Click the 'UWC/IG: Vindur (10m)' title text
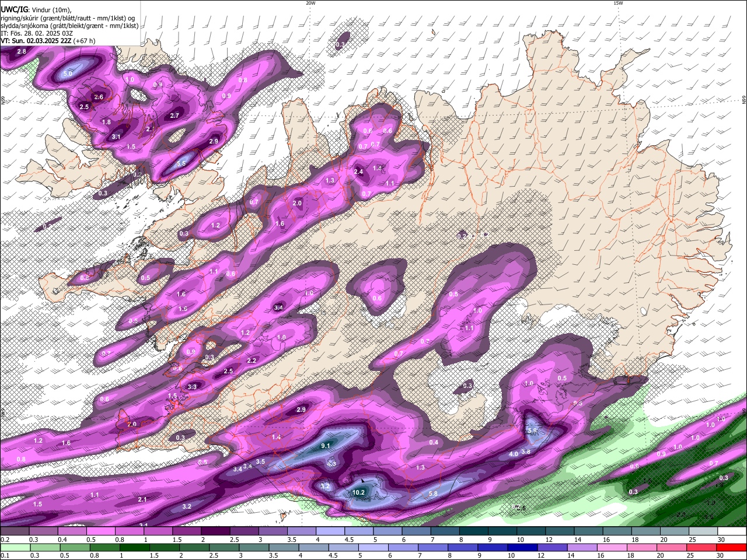747x560 pixels. [36, 9]
